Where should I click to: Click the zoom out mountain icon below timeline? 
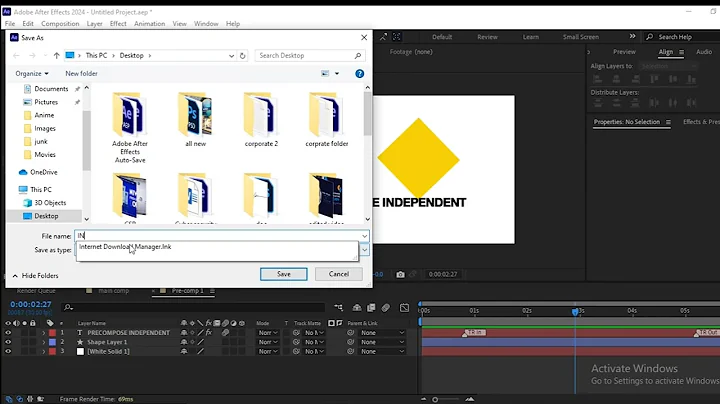click(423, 399)
